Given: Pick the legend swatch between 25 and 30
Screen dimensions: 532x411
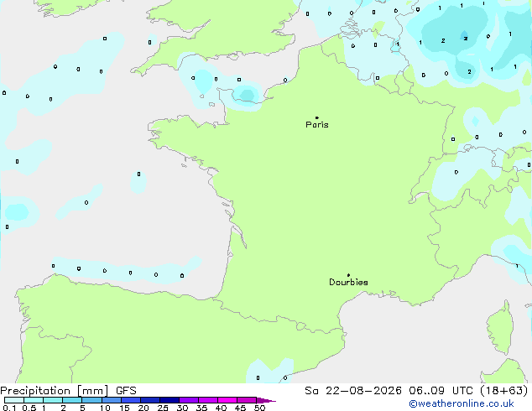Looking at the screenshot, I should [170, 400].
